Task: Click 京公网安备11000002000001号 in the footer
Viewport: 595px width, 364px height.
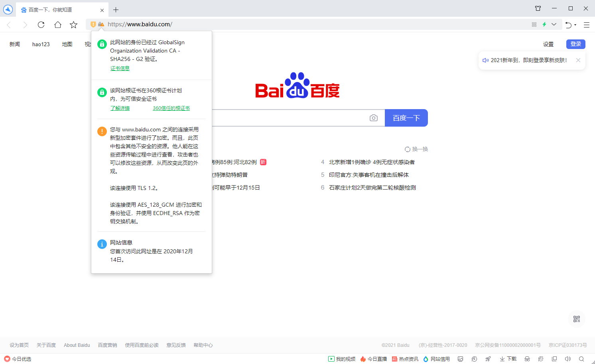Action: 508,345
